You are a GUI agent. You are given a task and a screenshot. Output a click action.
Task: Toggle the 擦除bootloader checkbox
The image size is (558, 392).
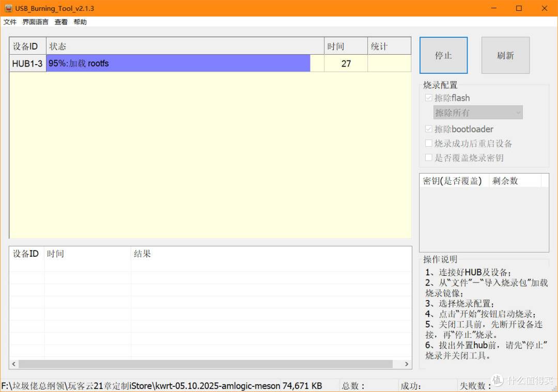[x=429, y=129]
